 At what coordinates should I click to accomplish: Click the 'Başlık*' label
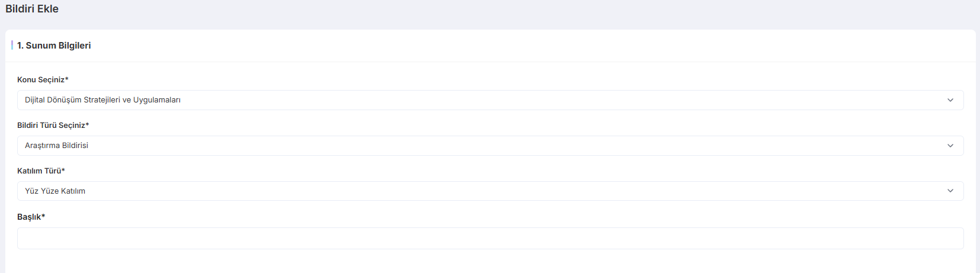pos(29,217)
